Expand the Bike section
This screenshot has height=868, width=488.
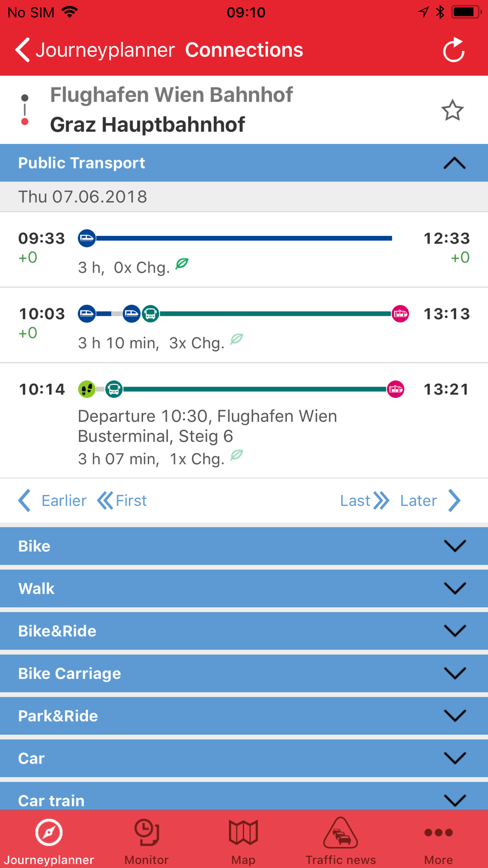pyautogui.click(x=244, y=546)
